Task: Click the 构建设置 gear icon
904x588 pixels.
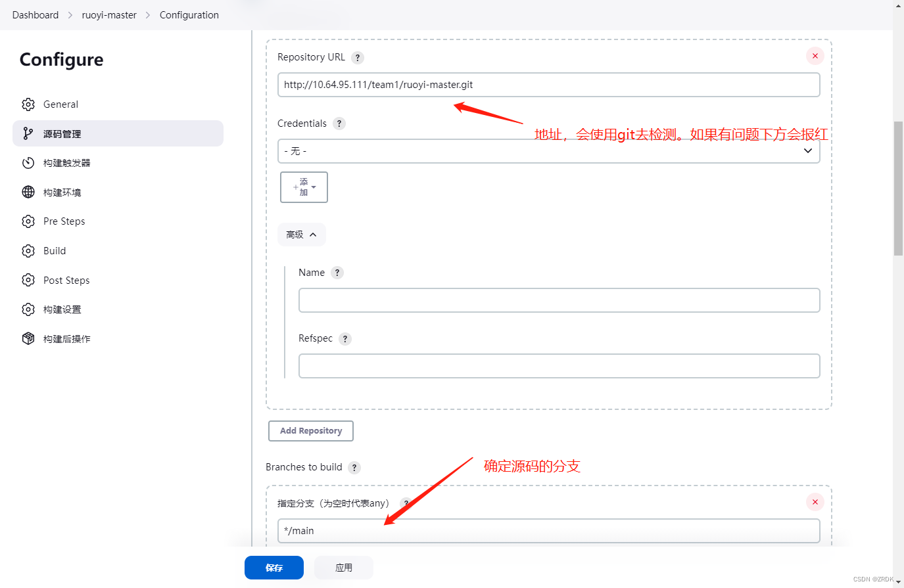Action: point(28,309)
